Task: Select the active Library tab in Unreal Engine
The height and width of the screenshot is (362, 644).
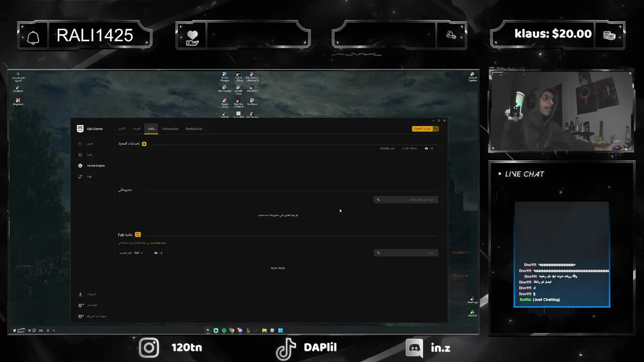Action: [x=151, y=129]
